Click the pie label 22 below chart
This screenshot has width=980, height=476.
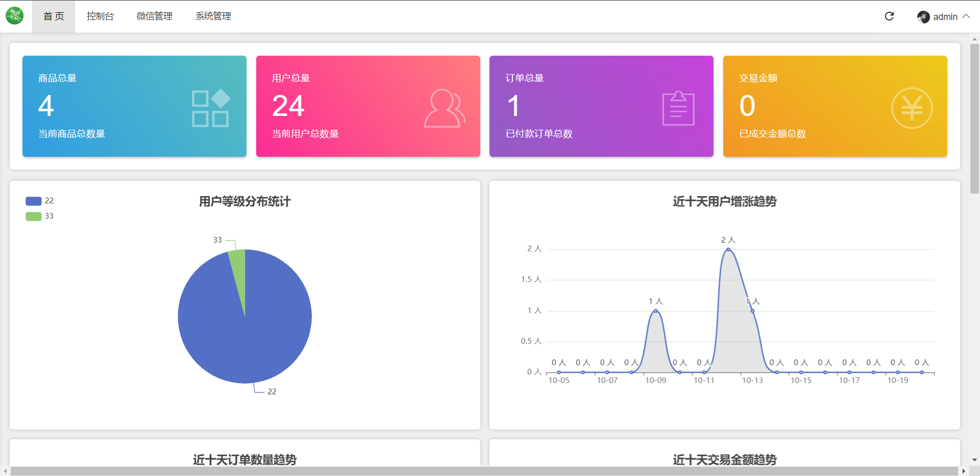pos(272,392)
